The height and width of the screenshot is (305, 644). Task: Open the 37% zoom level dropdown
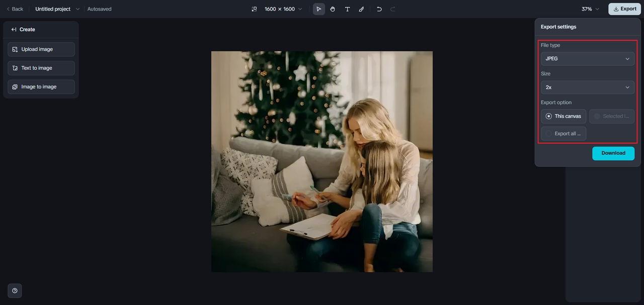click(590, 9)
